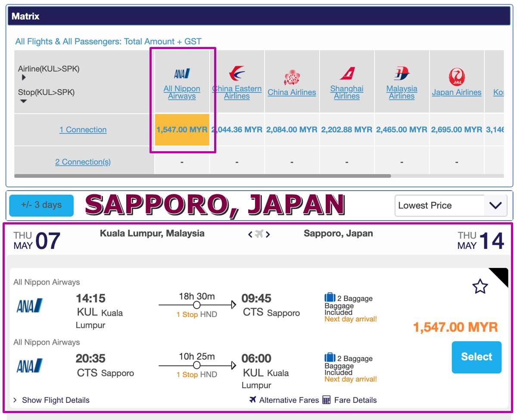Click the All Nippon Airways logo in matrix
The image size is (517, 420).
pyautogui.click(x=182, y=74)
